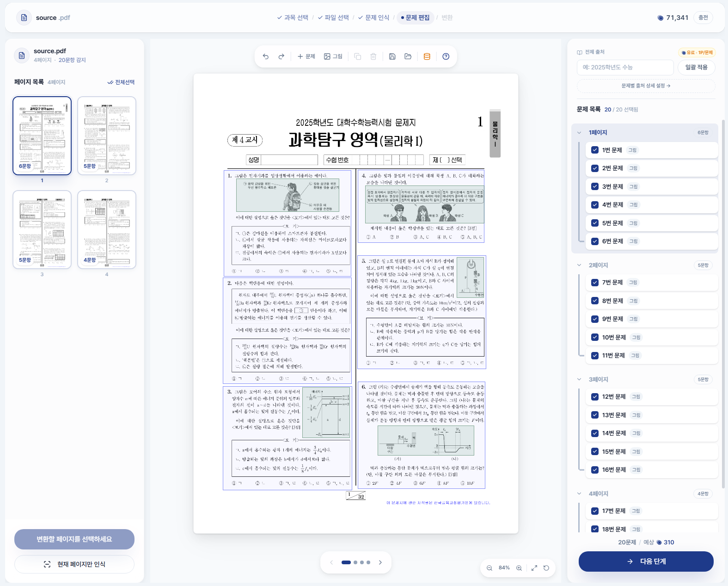
Task: Click 다음 단계 button
Action: pyautogui.click(x=646, y=561)
